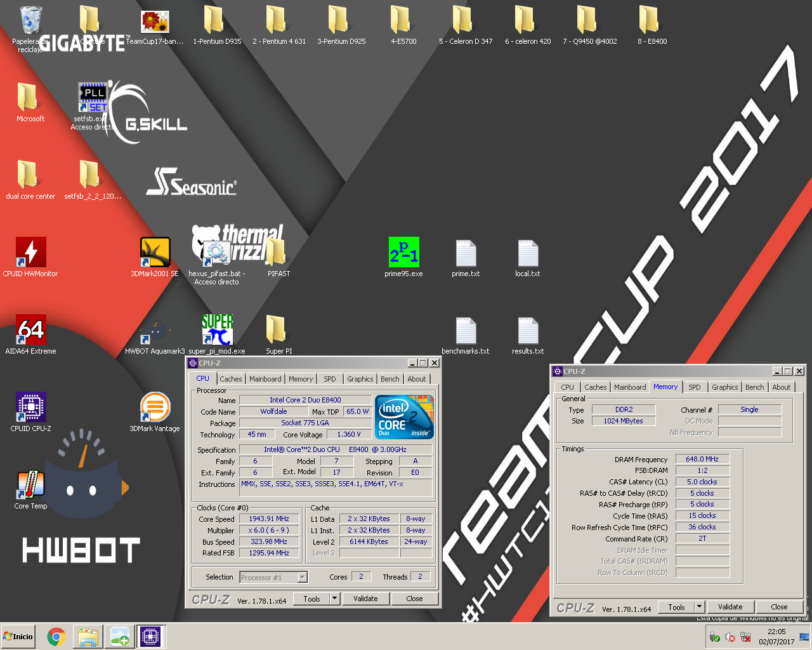Open the PIFAST folder

click(x=277, y=252)
